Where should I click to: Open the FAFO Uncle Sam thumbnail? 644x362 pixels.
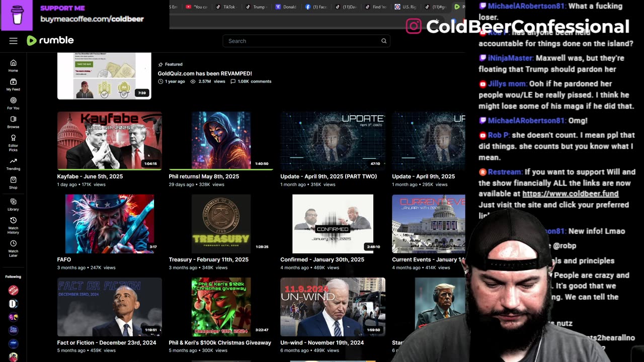(x=110, y=224)
